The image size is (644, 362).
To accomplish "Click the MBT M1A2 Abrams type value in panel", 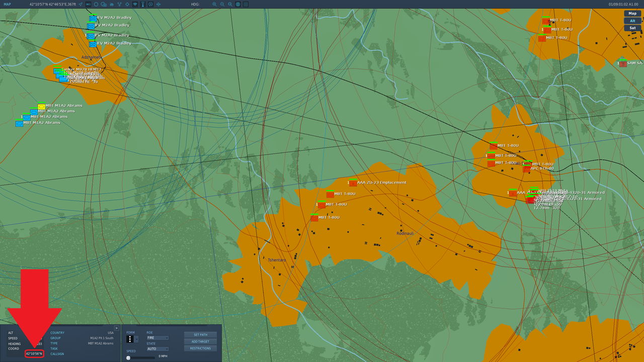I will 101,343.
